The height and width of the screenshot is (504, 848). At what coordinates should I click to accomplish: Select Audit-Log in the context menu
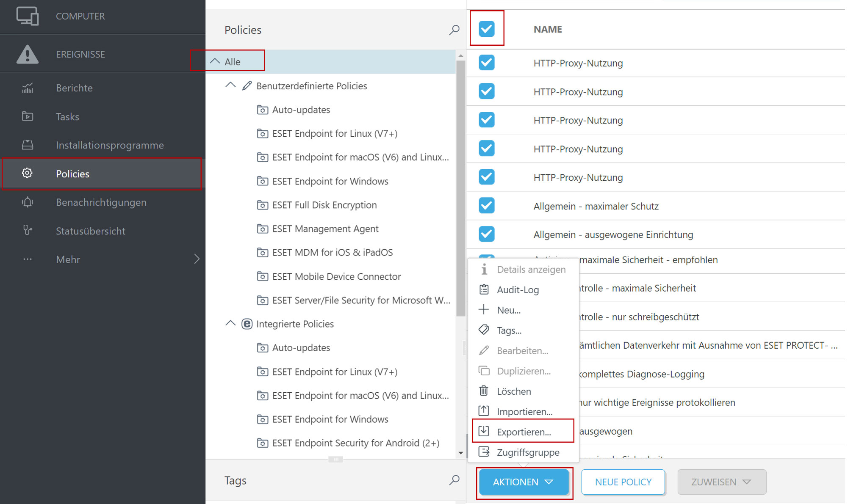pos(518,290)
